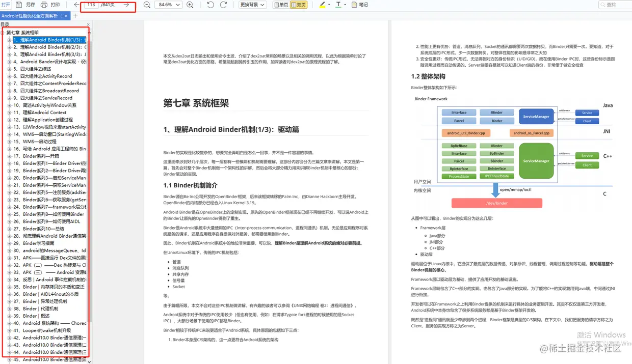Select 20、Binder系列3—启动ServiceManager entry
This screenshot has width=632, height=364.
pyautogui.click(x=50, y=178)
